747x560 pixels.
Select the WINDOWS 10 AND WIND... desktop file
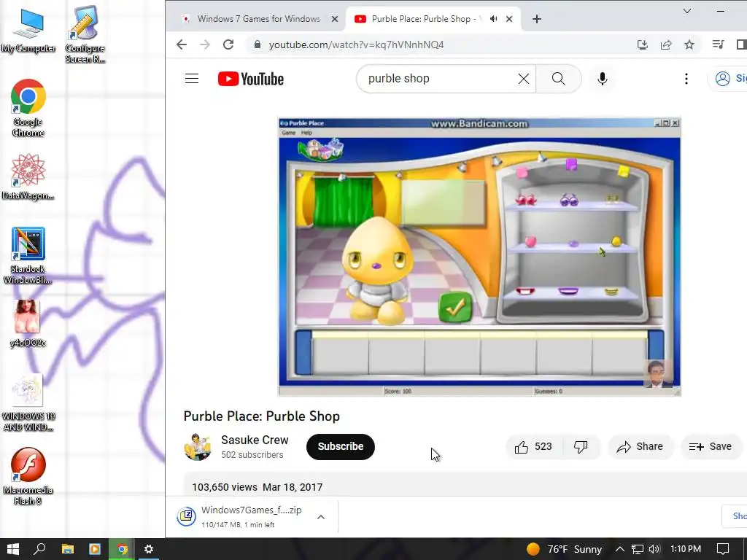tap(28, 402)
